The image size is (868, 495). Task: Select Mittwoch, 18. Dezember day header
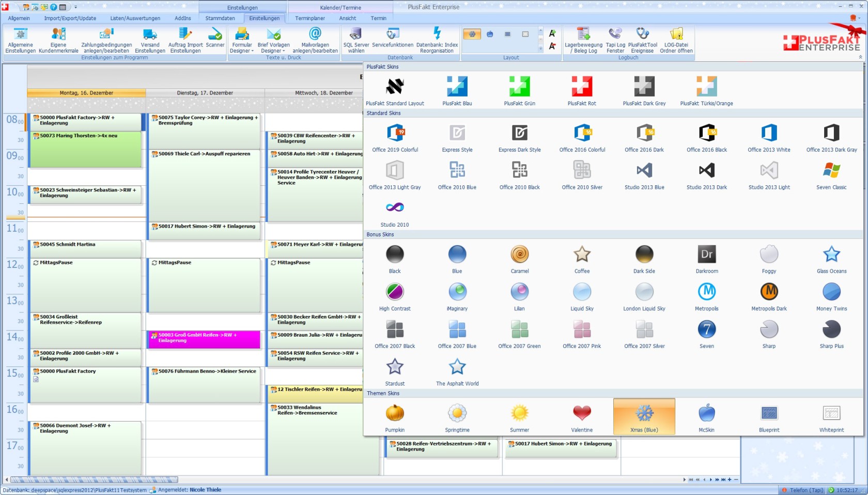coord(324,93)
